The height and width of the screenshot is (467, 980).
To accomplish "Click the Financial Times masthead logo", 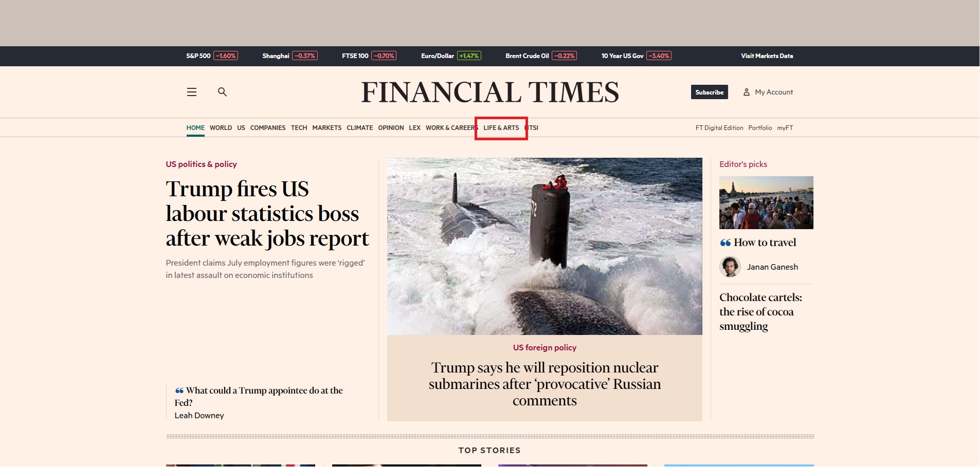I will [489, 92].
